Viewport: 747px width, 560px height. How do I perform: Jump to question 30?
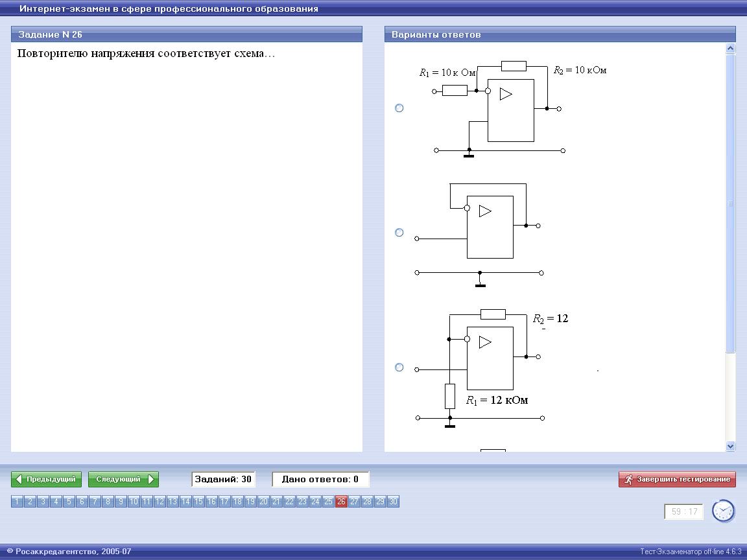[393, 502]
